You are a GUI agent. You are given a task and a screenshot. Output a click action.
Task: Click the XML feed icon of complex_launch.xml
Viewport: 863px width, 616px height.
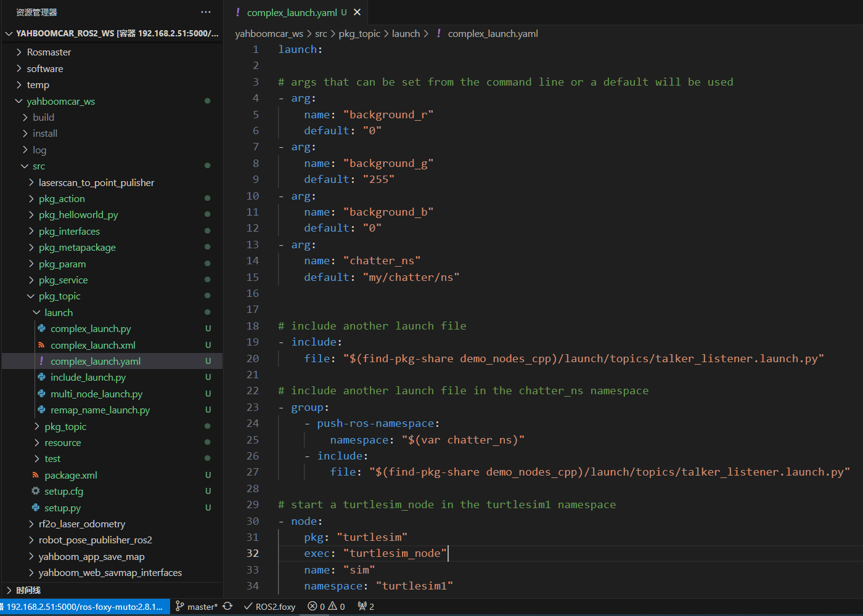pyautogui.click(x=41, y=345)
